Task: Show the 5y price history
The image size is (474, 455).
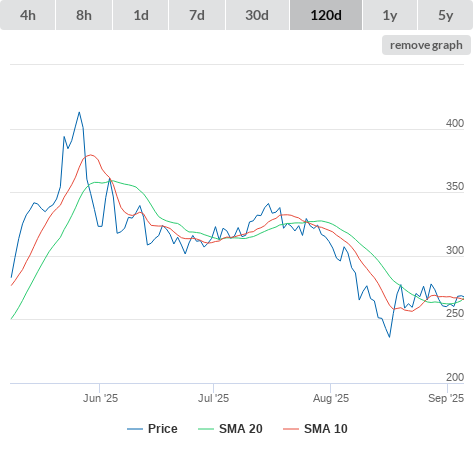Action: tap(446, 15)
